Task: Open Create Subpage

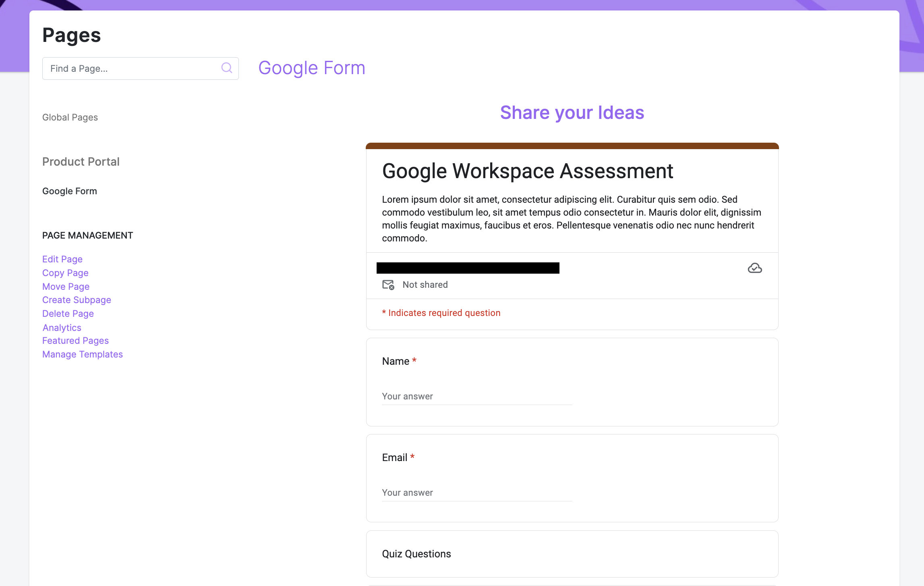Action: coord(77,300)
